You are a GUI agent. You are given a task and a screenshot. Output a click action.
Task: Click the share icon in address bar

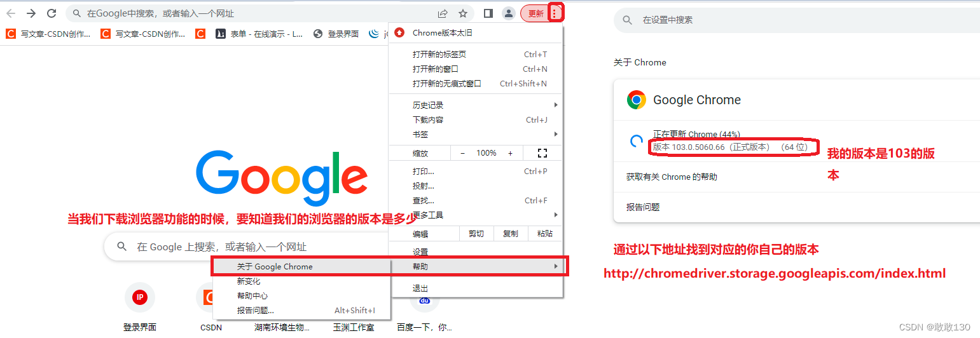pyautogui.click(x=443, y=13)
